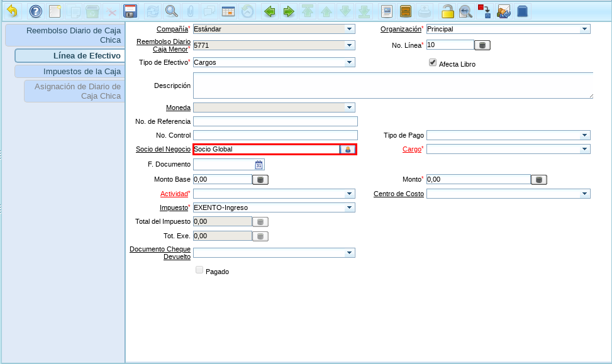Focus the No. Control input field

275,135
